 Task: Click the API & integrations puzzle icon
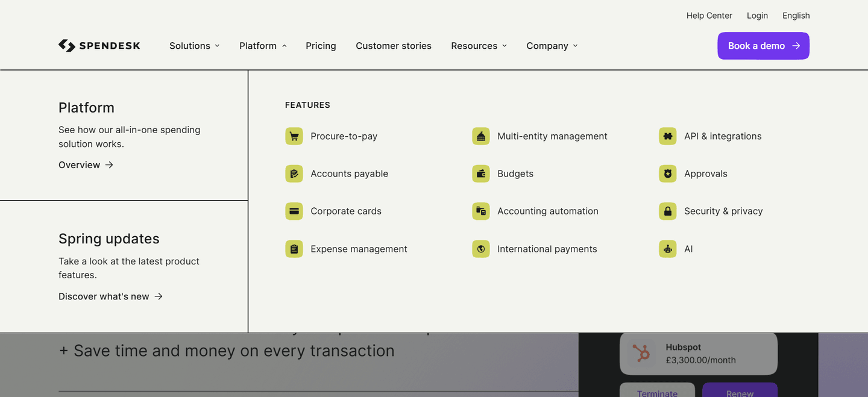click(668, 136)
